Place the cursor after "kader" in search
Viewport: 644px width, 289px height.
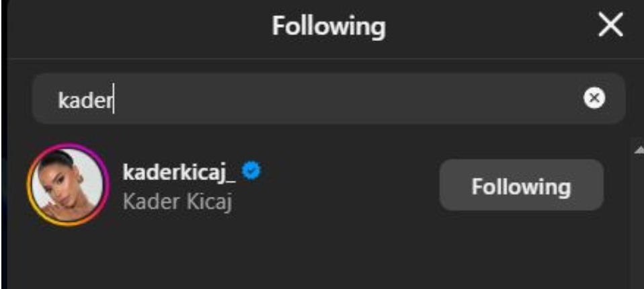pyautogui.click(x=113, y=99)
